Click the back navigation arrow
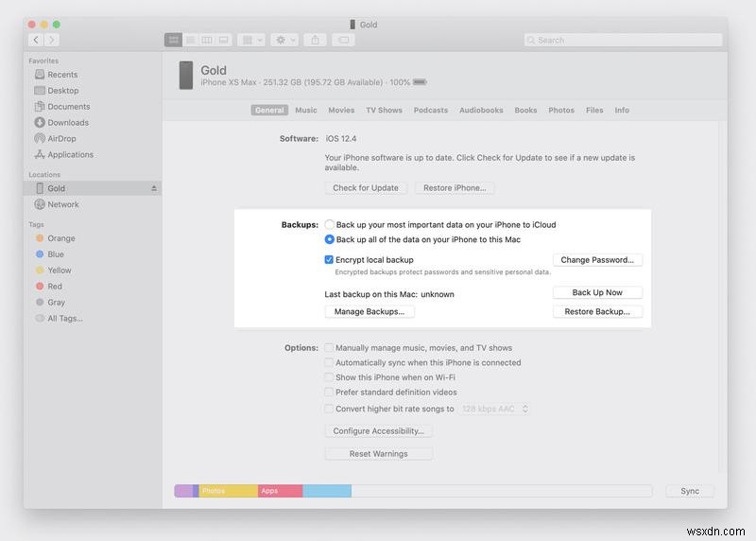This screenshot has width=756, height=541. tap(36, 40)
